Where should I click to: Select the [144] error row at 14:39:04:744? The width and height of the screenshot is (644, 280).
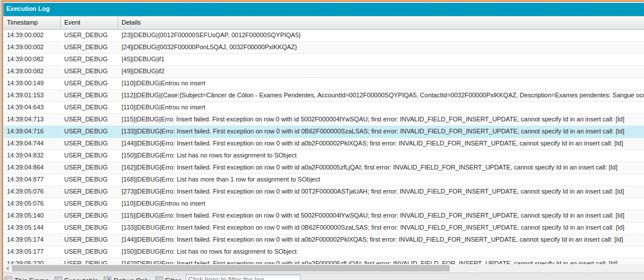pos(323,144)
